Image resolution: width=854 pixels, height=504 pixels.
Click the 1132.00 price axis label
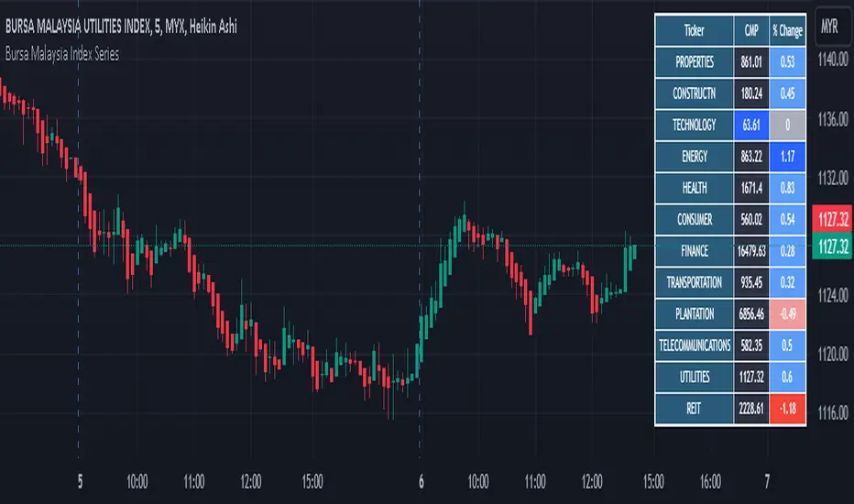(833, 178)
